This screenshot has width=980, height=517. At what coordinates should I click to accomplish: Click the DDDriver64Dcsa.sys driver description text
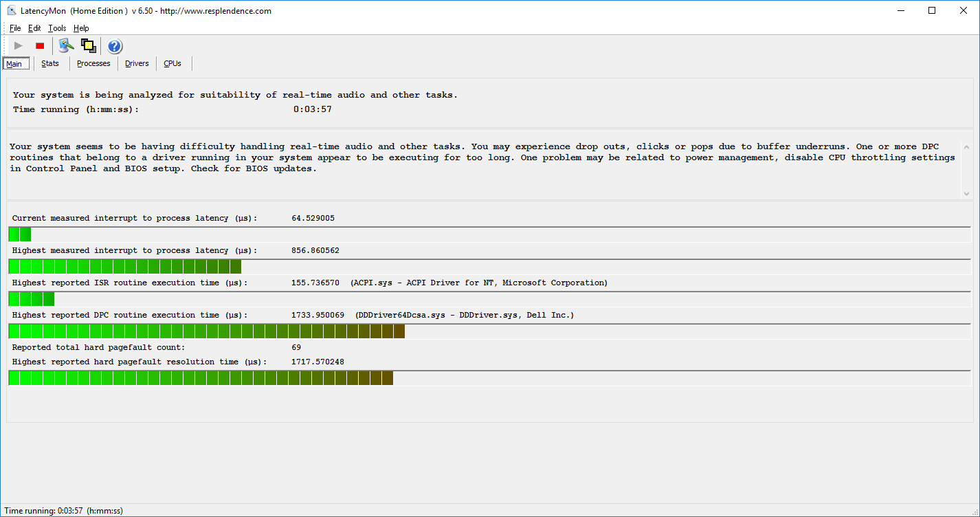point(465,315)
